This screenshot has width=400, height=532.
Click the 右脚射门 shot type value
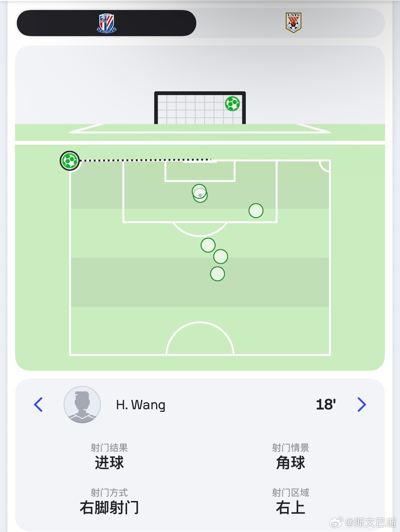point(109,507)
